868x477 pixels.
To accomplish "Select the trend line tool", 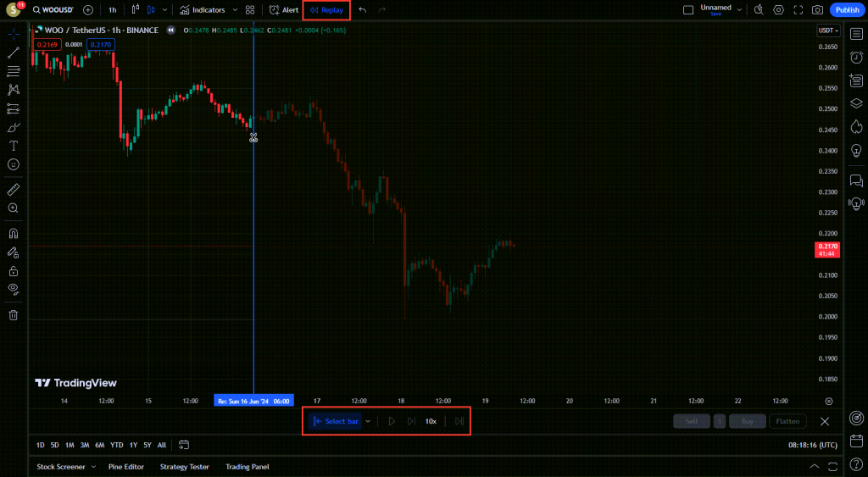I will click(x=14, y=53).
